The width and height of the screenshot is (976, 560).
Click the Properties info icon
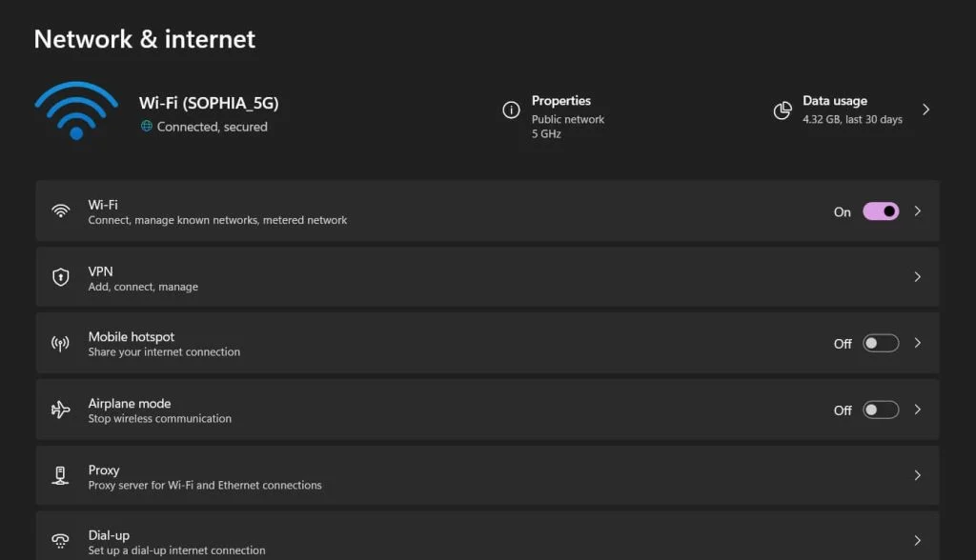[x=511, y=110]
